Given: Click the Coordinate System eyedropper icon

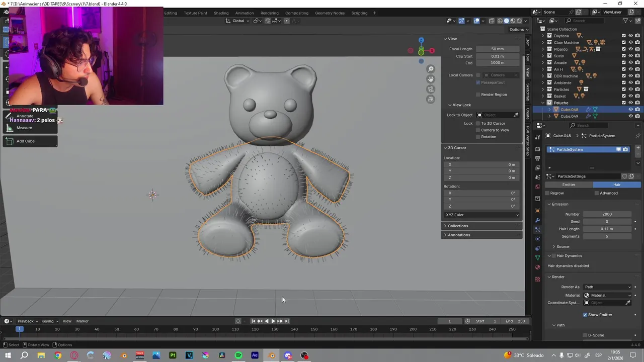Looking at the screenshot, I should pos(628,303).
